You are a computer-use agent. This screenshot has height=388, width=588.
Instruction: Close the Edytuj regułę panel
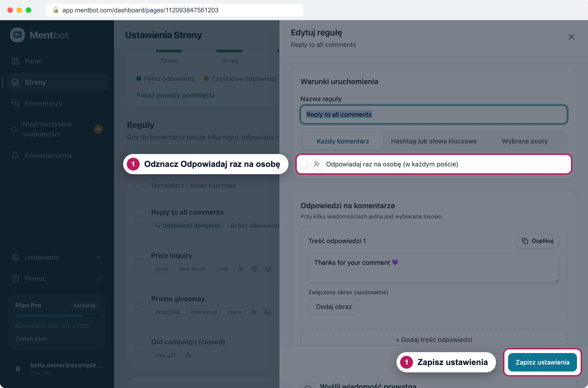571,37
